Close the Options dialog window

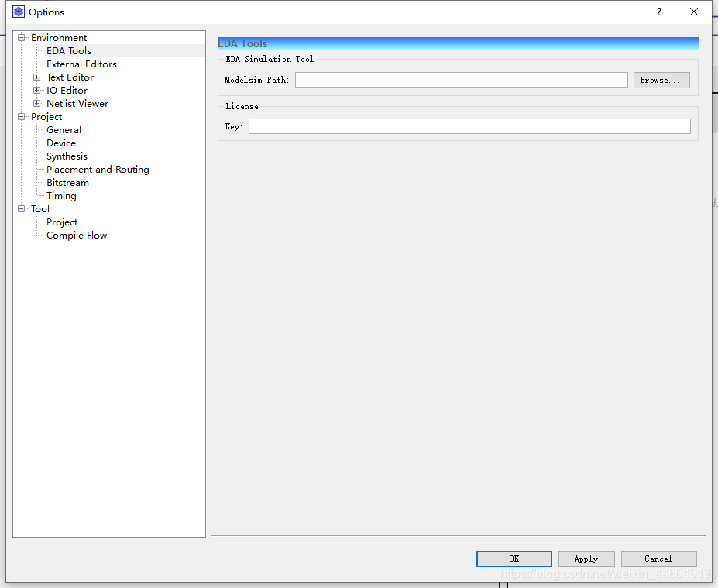(x=694, y=12)
